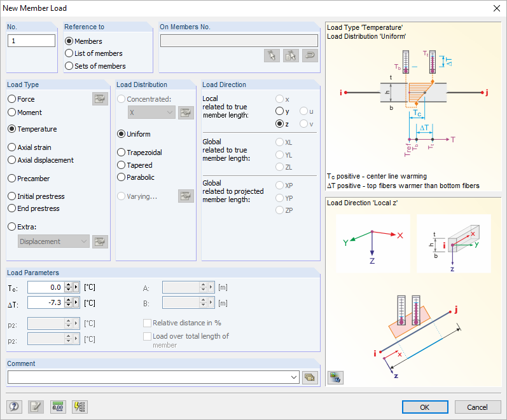Screen dimensions: 507x420
Task: Click the No. input field
Action: pyautogui.click(x=31, y=41)
